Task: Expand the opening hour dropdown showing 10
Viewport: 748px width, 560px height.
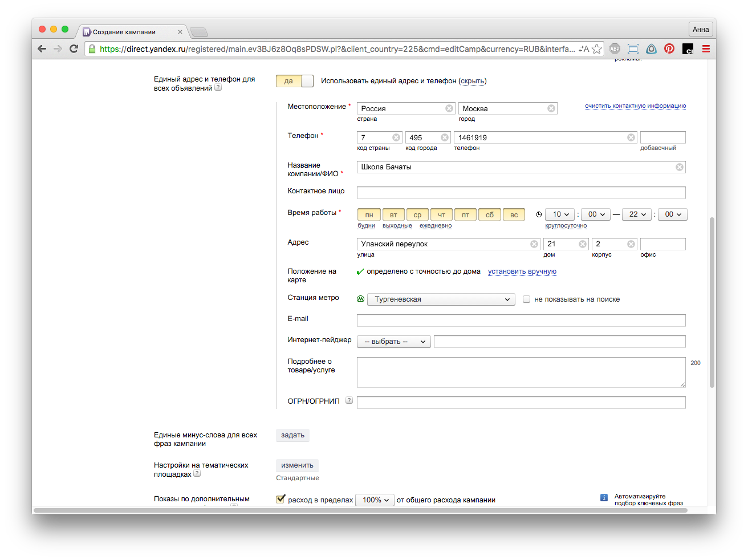Action: coord(560,214)
